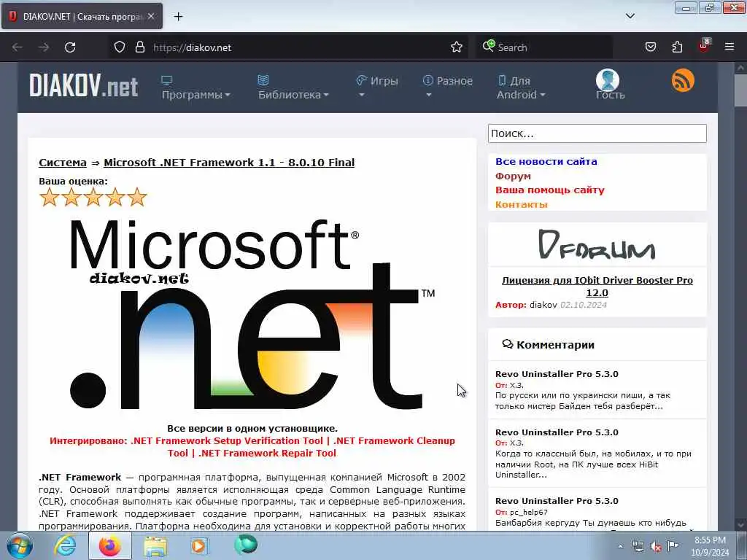The image size is (747, 560).
Task: Click the Комментарии speech bubble icon
Action: click(x=508, y=344)
